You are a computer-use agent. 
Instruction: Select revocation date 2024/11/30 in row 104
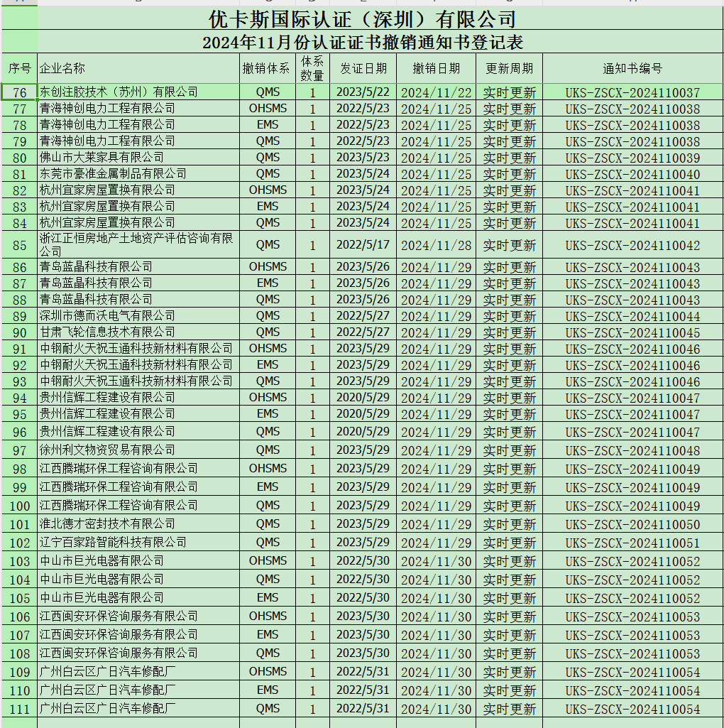point(436,580)
